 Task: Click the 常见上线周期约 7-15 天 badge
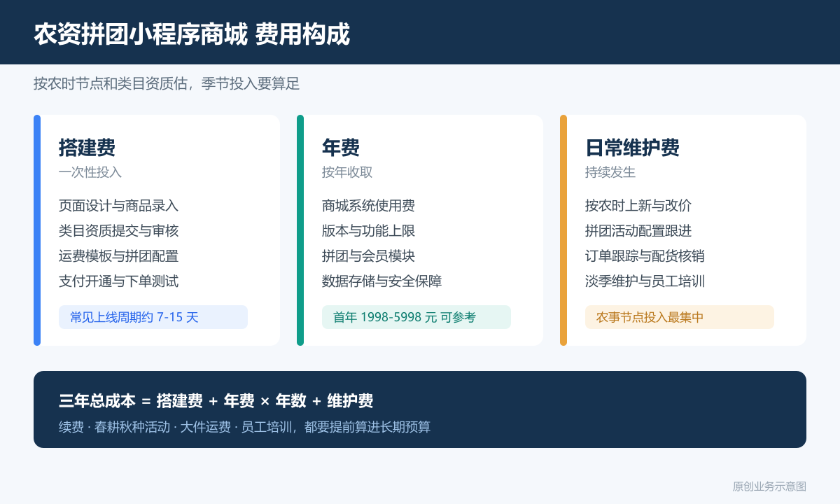(153, 317)
